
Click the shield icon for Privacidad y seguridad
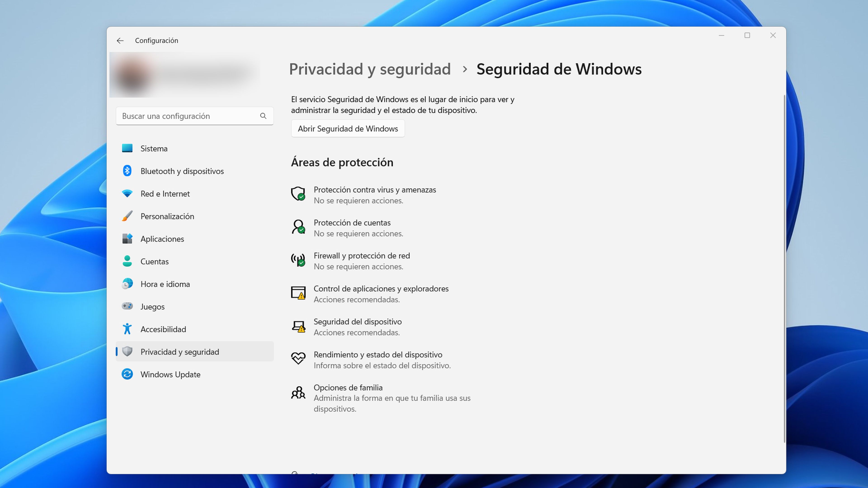pyautogui.click(x=127, y=352)
